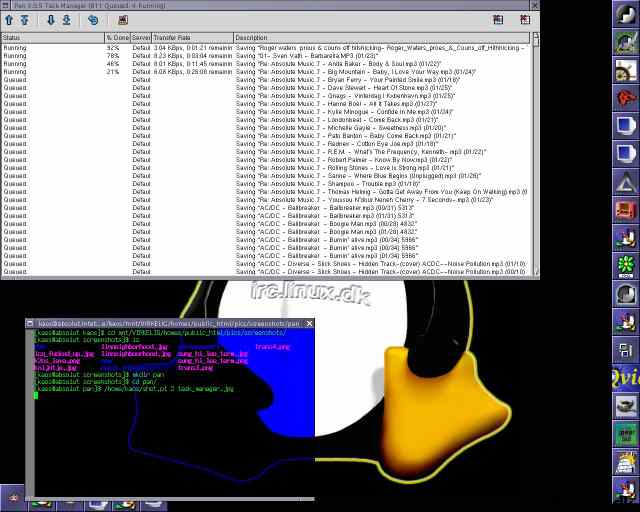Screen dimensions: 640x512
Task: Move selected task up one position
Action: pos(9,20)
